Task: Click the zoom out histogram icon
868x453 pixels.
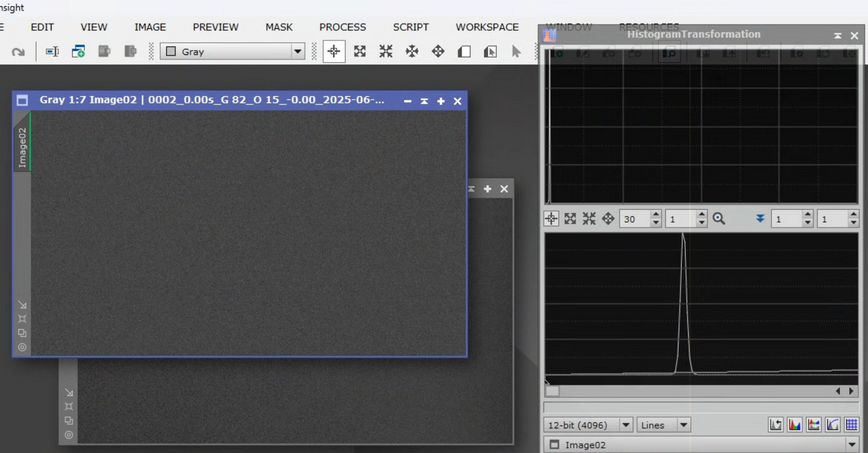Action: (x=589, y=219)
